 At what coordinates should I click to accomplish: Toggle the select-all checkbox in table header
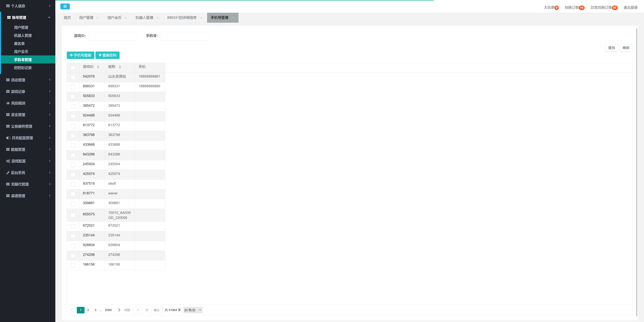tap(73, 67)
